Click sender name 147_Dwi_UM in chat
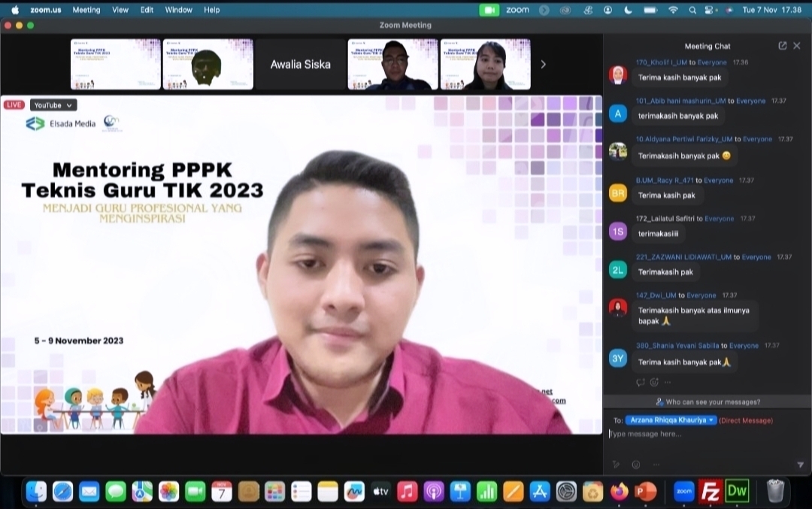The image size is (812, 509). pos(656,295)
